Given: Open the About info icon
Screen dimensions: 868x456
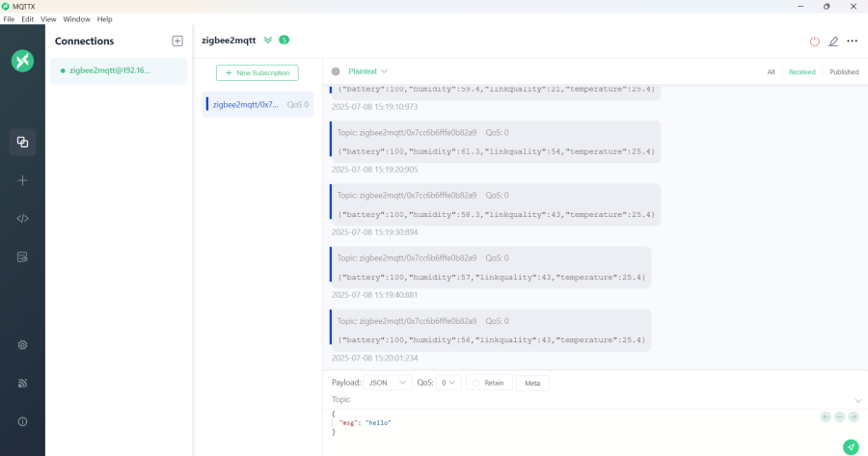Looking at the screenshot, I should [23, 421].
